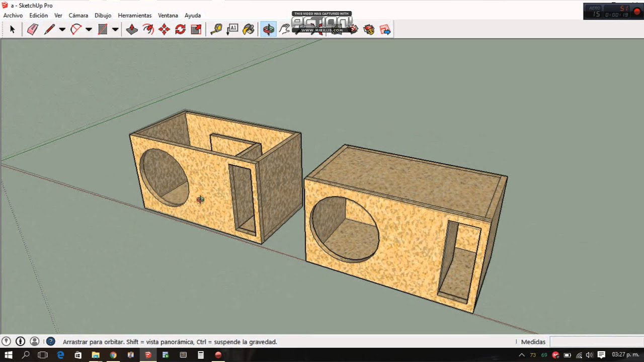Toggle the active Orbit tool
Screen dimensions: 644x362
(269, 30)
